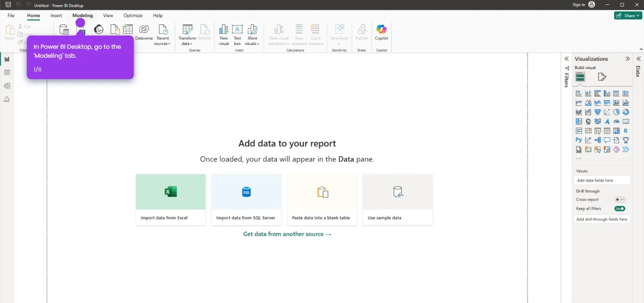Viewport: 644px width, 303px height.
Task: Choose the stacked bar chart visual
Action: click(x=579, y=93)
